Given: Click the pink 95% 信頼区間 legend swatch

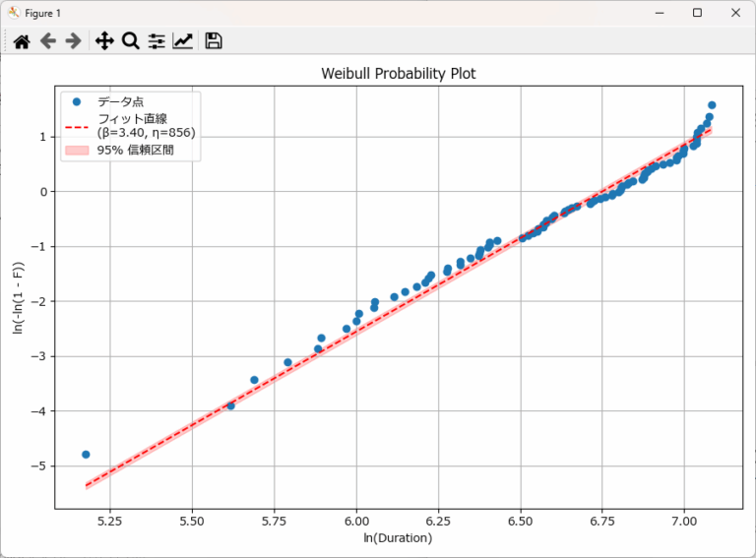Looking at the screenshot, I should coord(76,151).
